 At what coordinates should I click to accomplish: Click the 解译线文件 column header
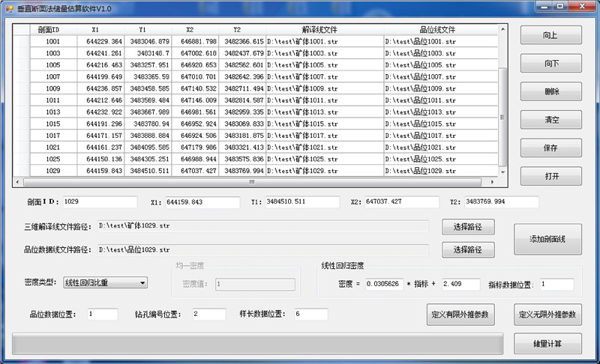pos(324,29)
